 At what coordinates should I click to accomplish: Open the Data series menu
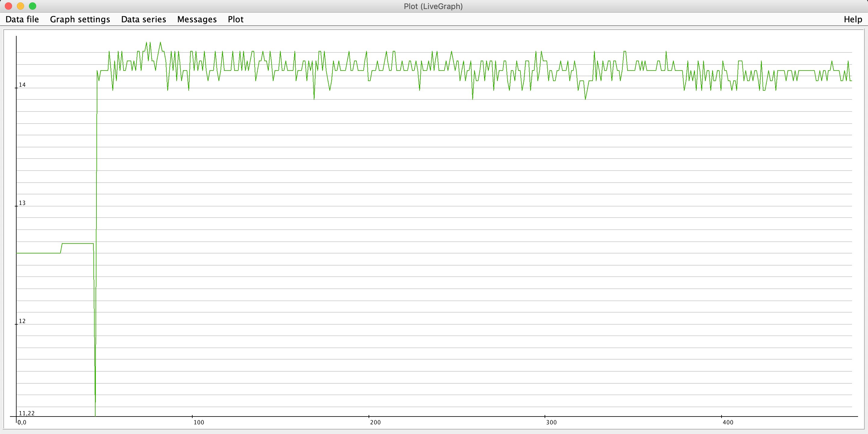[143, 20]
